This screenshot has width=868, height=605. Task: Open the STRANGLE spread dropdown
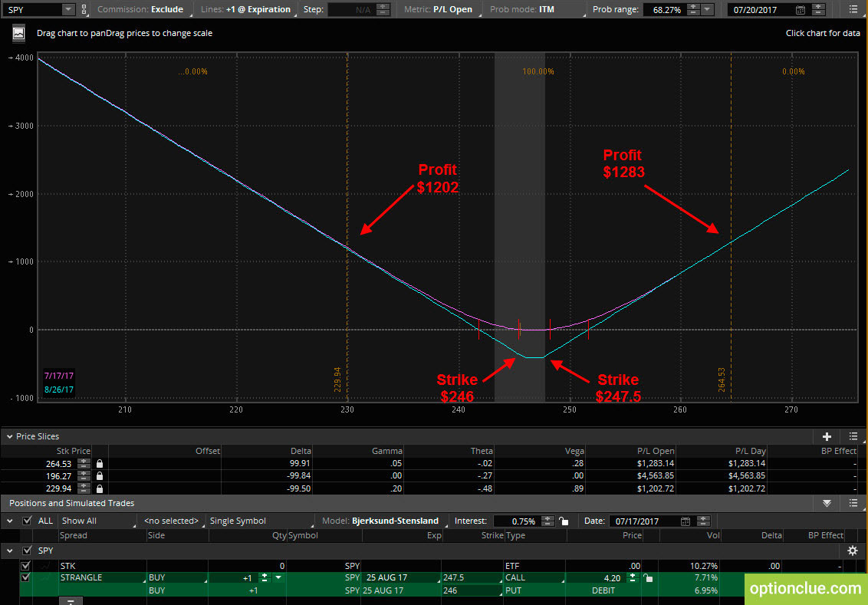[x=102, y=577]
